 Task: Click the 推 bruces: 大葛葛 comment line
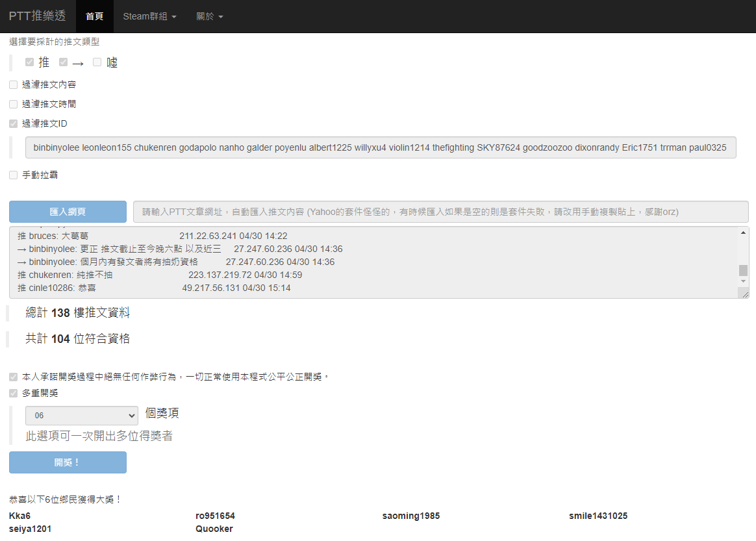point(153,236)
